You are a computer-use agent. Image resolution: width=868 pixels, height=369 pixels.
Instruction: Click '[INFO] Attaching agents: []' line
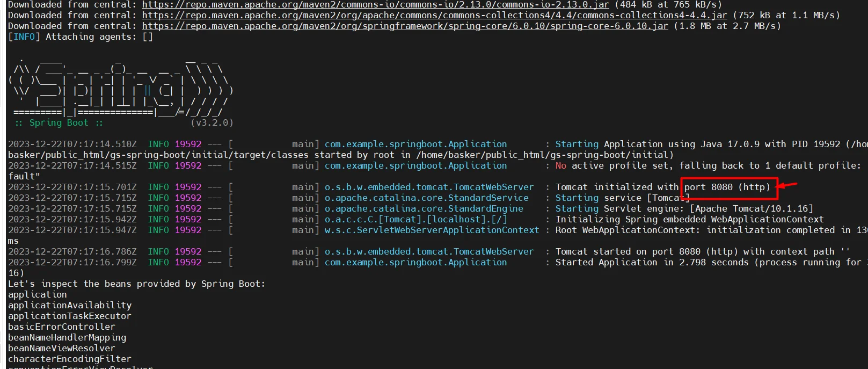coord(81,37)
